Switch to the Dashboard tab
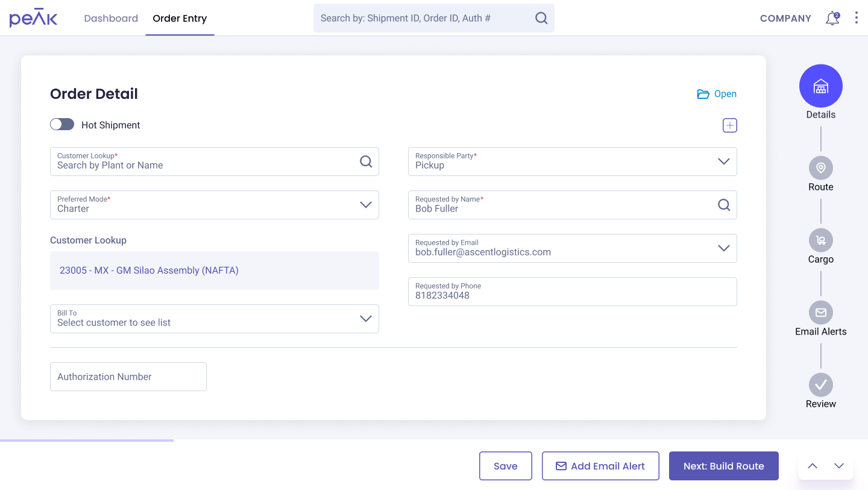Screen dimensions: 868x490 (x=111, y=18)
